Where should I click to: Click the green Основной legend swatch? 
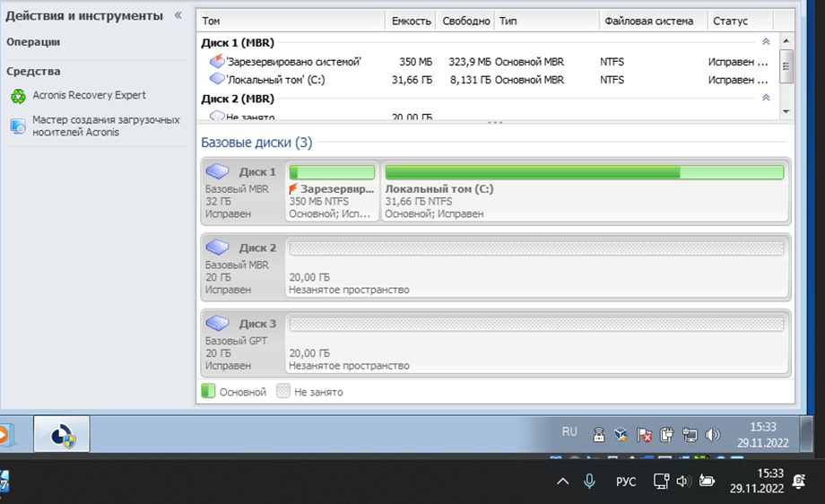coord(208,391)
